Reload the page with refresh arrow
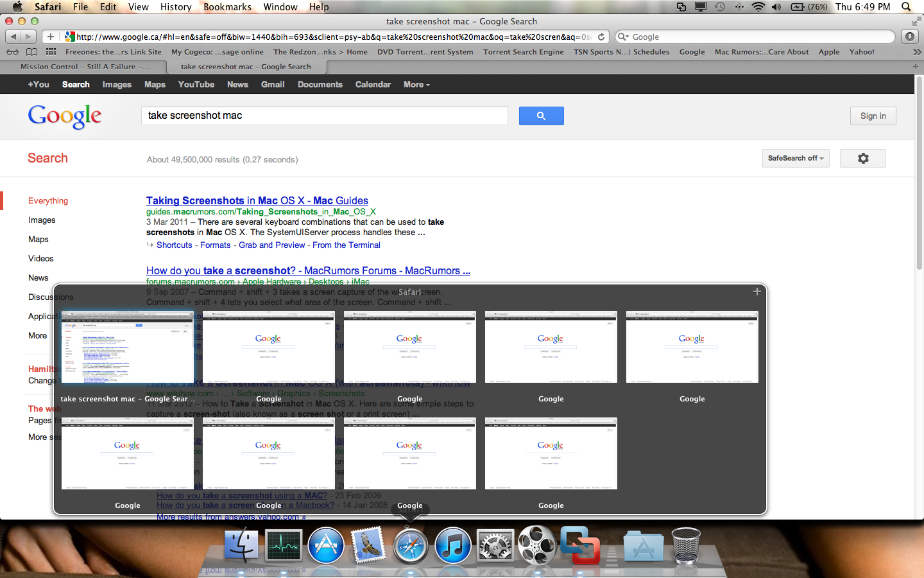This screenshot has height=578, width=924. (x=601, y=37)
